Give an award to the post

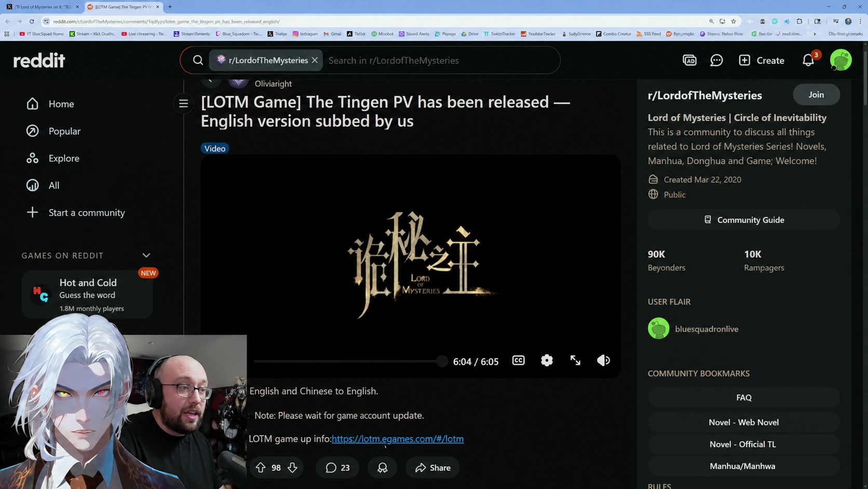point(383,468)
